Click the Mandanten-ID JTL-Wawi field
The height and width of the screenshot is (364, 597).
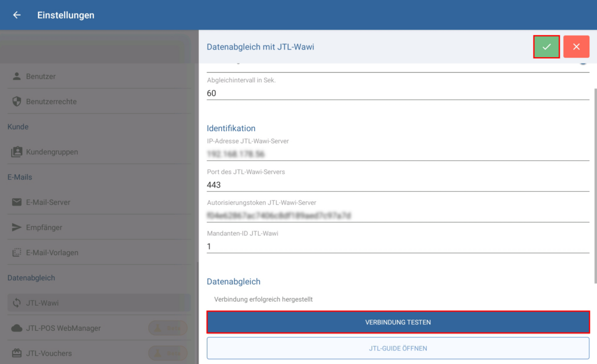tap(398, 246)
